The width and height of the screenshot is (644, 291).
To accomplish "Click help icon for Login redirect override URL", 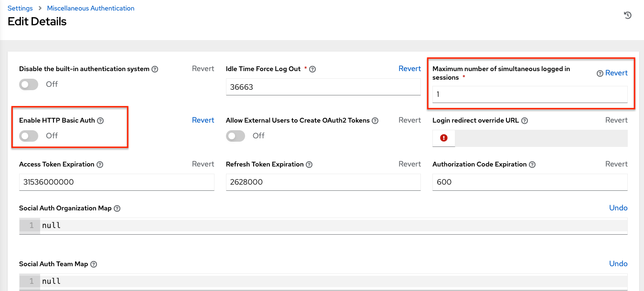I will pyautogui.click(x=525, y=121).
